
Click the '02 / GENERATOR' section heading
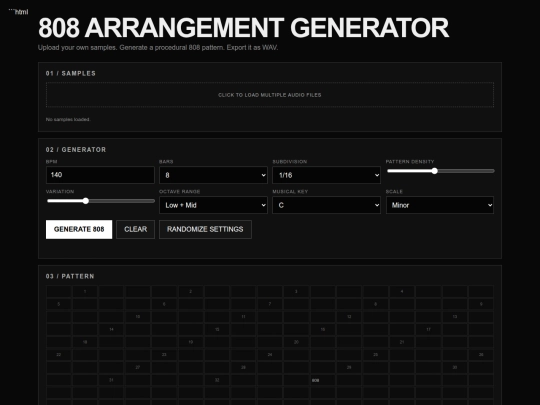(x=76, y=149)
